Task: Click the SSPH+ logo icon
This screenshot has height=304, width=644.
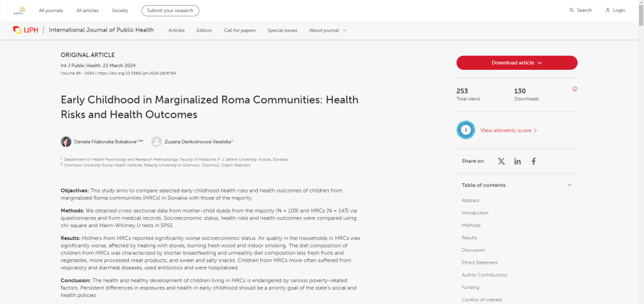Action: (x=19, y=10)
